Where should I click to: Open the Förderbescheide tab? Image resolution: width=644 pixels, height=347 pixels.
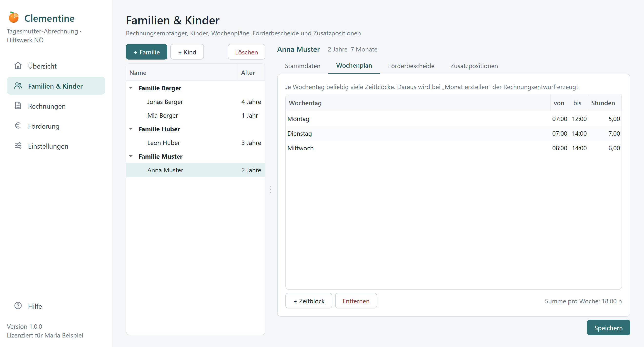[411, 66]
